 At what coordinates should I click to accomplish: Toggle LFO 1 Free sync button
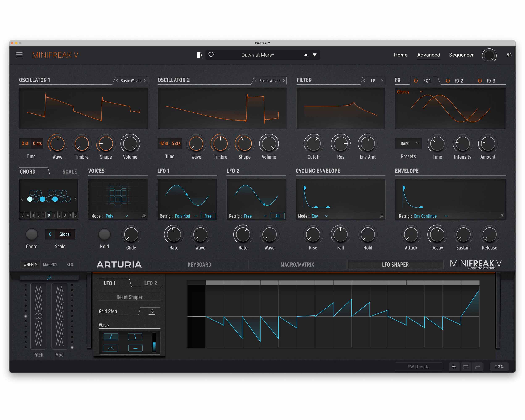tap(208, 216)
